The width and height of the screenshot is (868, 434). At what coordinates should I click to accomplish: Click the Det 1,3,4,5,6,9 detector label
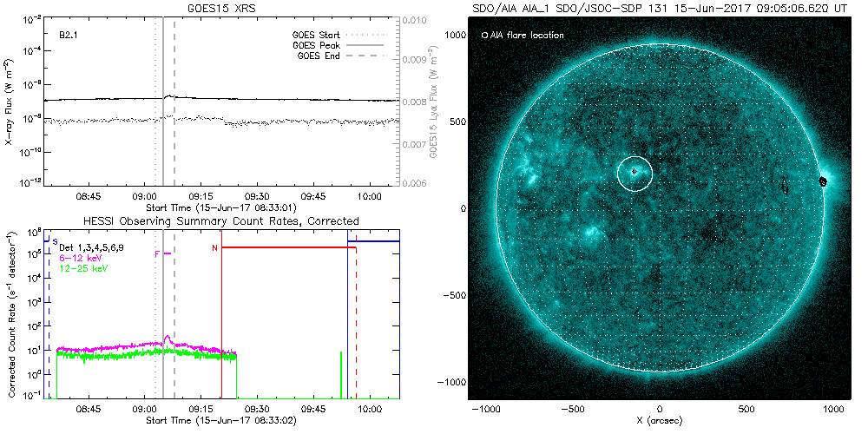(96, 248)
